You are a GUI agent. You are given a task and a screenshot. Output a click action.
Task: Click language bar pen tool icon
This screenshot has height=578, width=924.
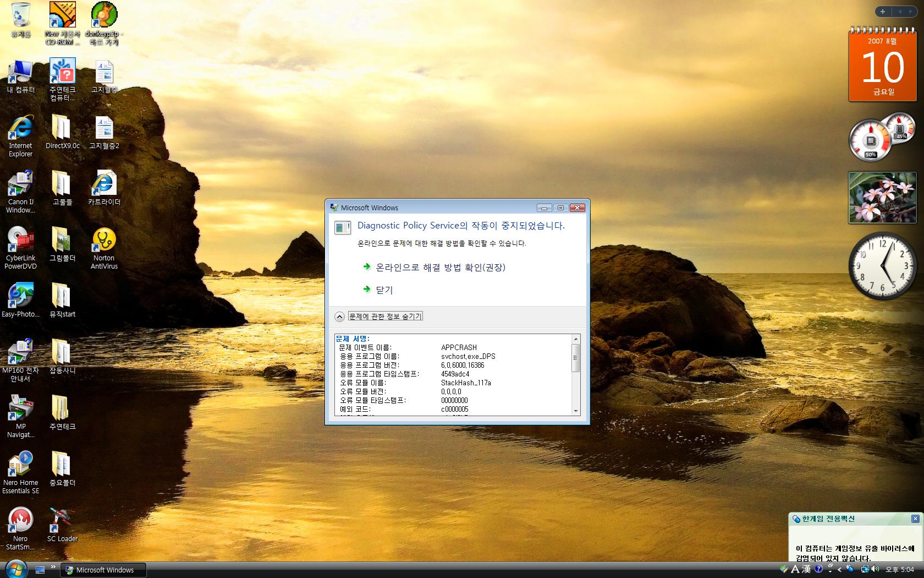[784, 569]
